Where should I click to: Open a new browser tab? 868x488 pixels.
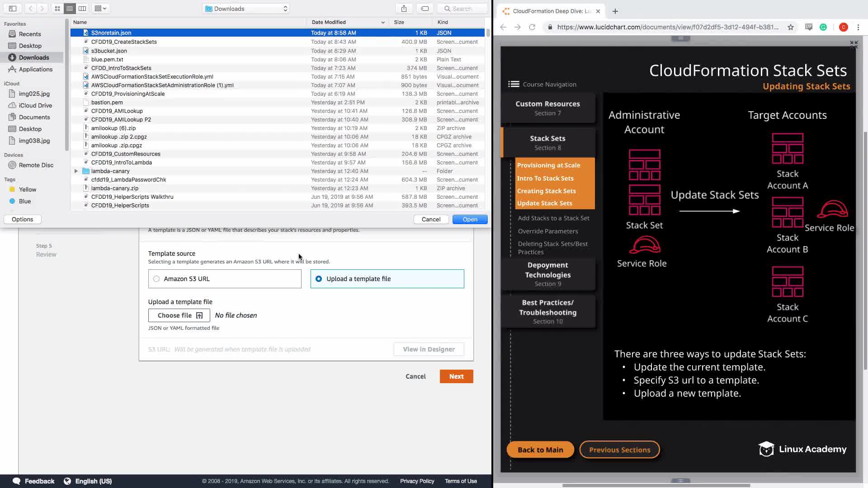pos(615,11)
